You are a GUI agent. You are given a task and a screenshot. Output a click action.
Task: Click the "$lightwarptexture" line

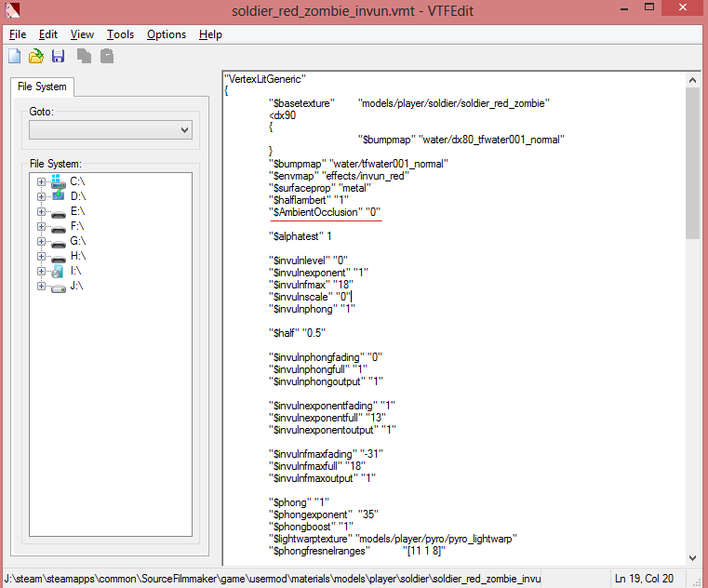pos(393,539)
